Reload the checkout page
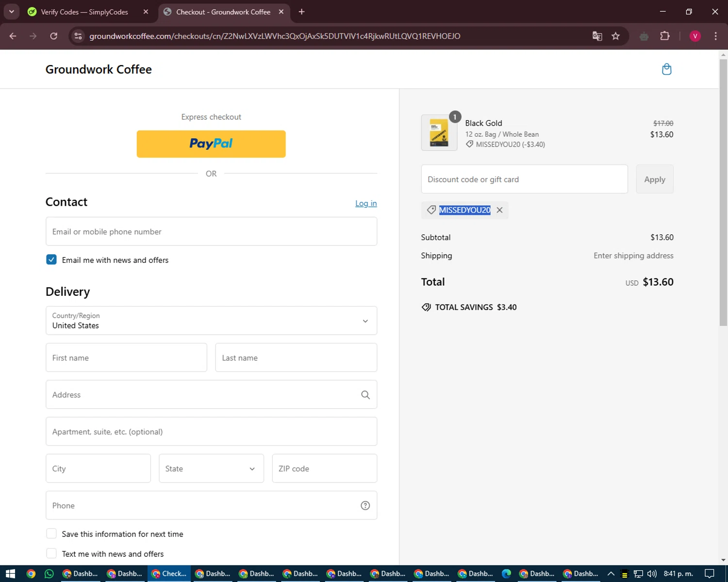The width and height of the screenshot is (728, 582). [54, 36]
